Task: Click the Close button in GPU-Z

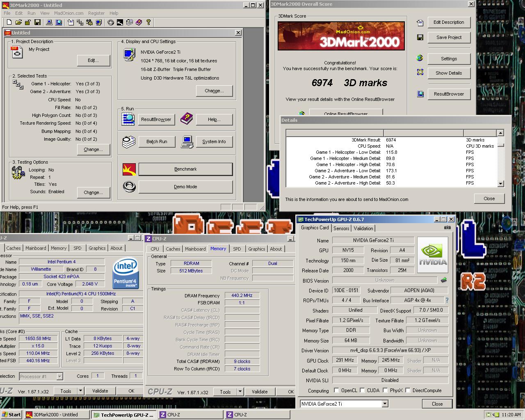Action: [437, 404]
